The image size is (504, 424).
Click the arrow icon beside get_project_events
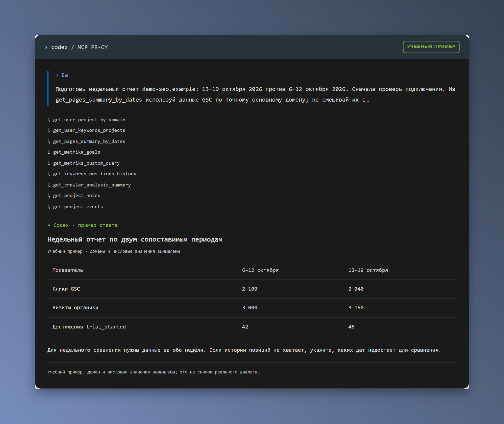49,206
